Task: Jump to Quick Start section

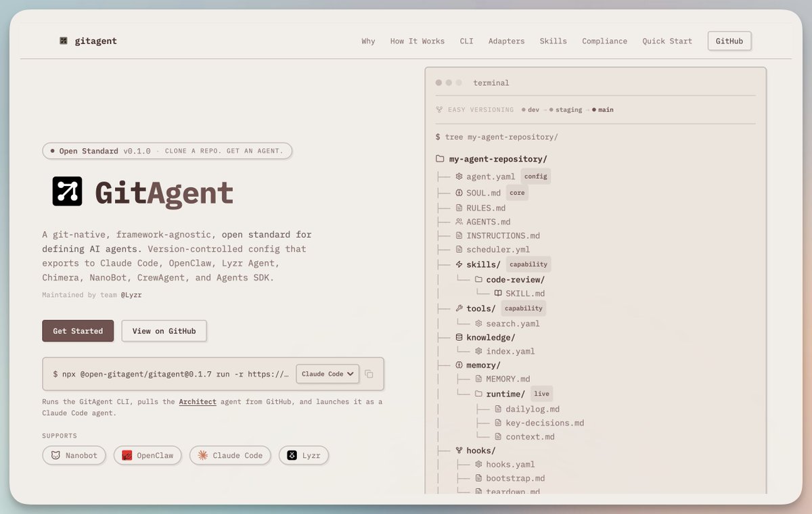Action: point(667,41)
